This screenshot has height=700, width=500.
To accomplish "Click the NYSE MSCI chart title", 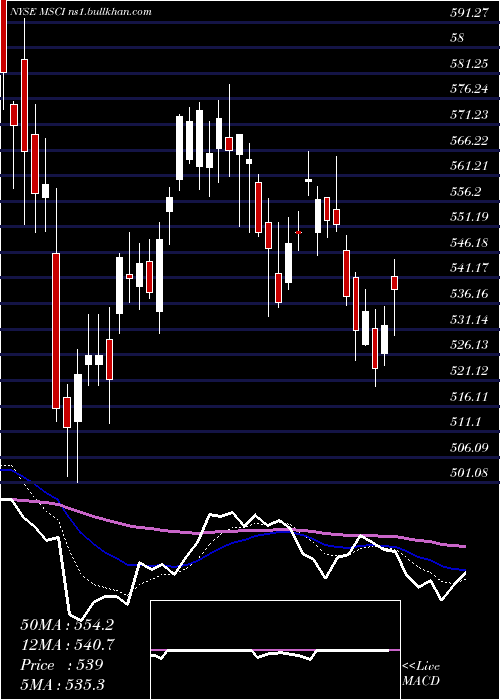I will pos(81,12).
